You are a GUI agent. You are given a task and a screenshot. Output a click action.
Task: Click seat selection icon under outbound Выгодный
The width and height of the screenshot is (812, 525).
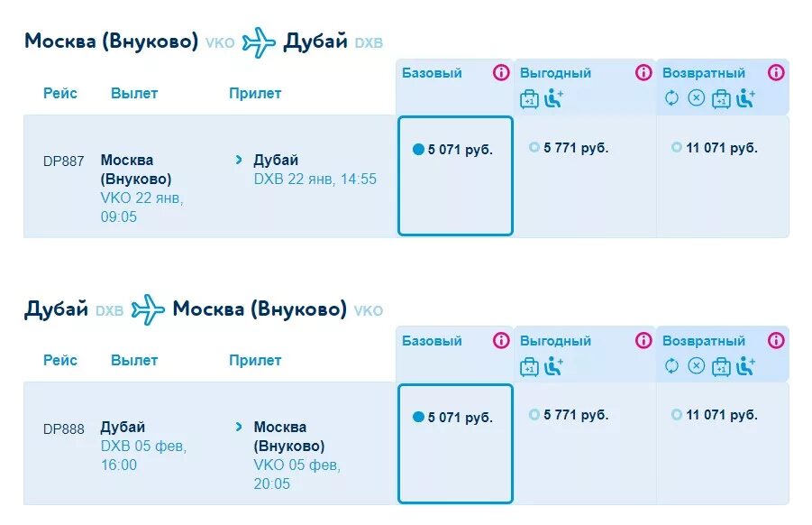tap(553, 98)
